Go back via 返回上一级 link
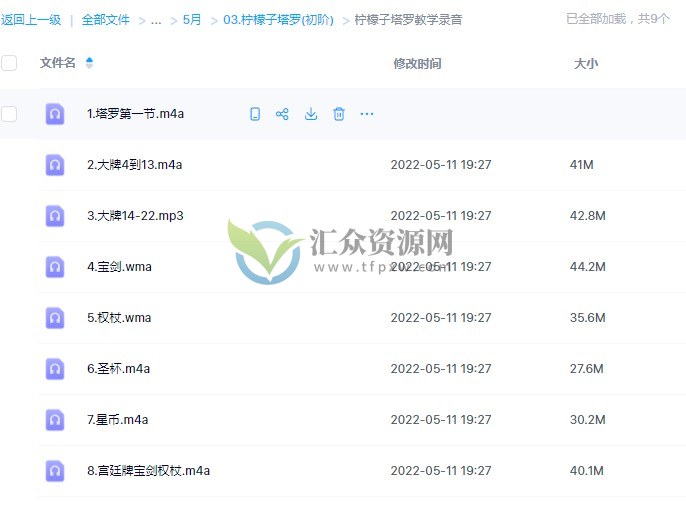 (x=31, y=19)
